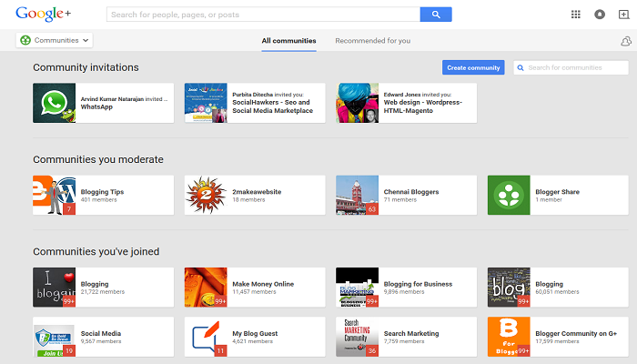This screenshot has width=637, height=364.
Task: Click the Social Media community title
Action: click(x=101, y=334)
